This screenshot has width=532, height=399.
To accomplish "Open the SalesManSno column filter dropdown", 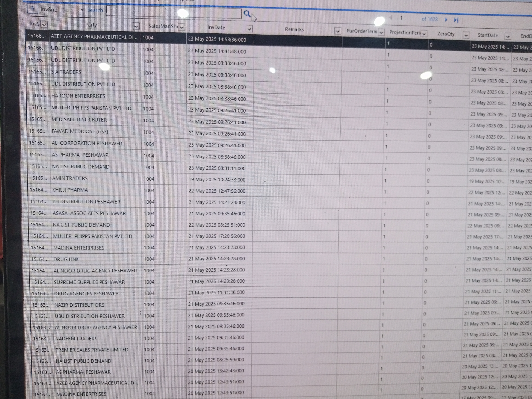I will [182, 27].
